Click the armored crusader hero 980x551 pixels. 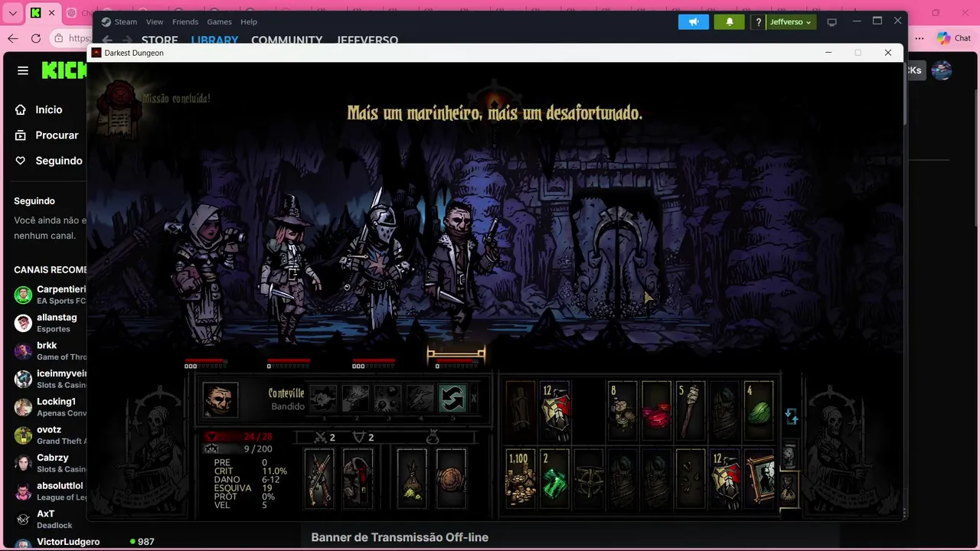pos(375,268)
